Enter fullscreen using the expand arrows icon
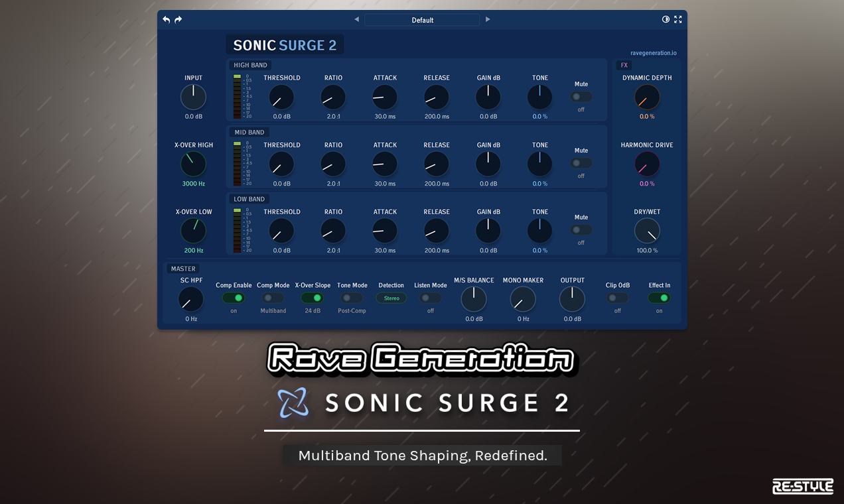This screenshot has width=844, height=504. [677, 19]
